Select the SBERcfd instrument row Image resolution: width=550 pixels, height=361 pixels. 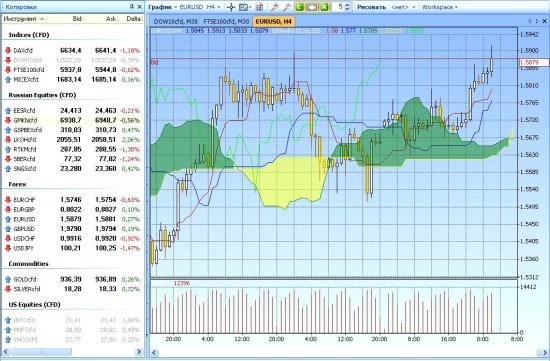click(x=72, y=159)
